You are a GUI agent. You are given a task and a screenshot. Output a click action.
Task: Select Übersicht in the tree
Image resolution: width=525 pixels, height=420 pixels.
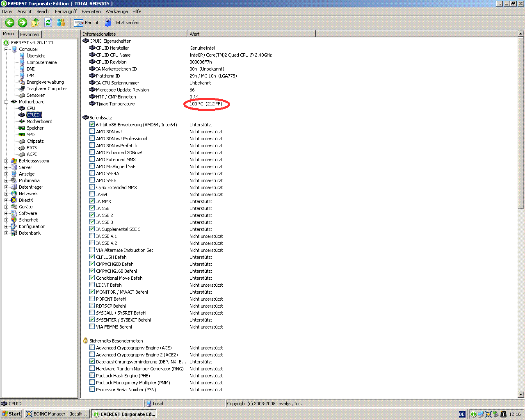36,56
